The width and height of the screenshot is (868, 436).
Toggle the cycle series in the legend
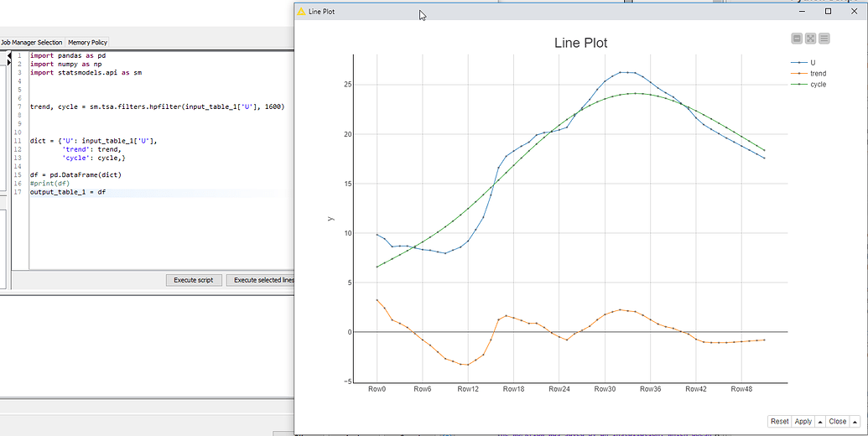(x=808, y=84)
